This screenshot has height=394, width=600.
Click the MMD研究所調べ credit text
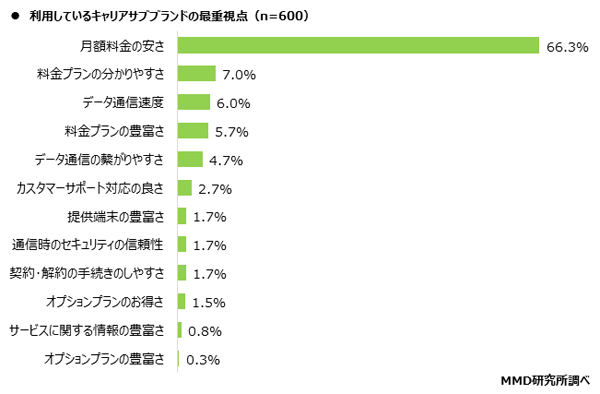click(x=545, y=381)
